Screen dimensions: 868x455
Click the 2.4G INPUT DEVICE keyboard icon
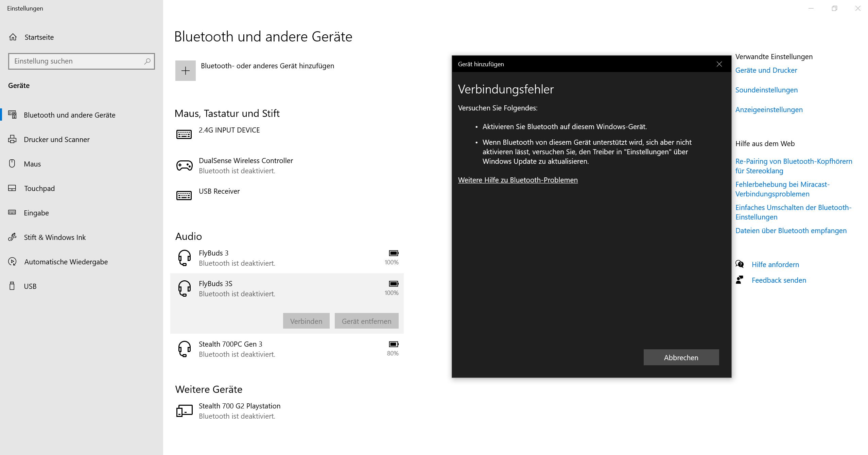[x=184, y=135]
